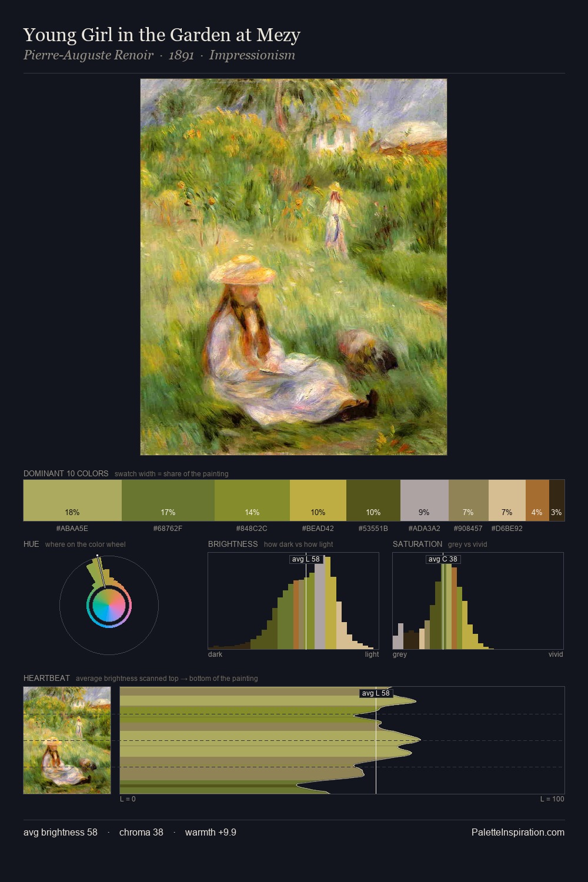
Task: Click the 'avg L 58' label in Brightness histogram
Action: click(x=306, y=559)
